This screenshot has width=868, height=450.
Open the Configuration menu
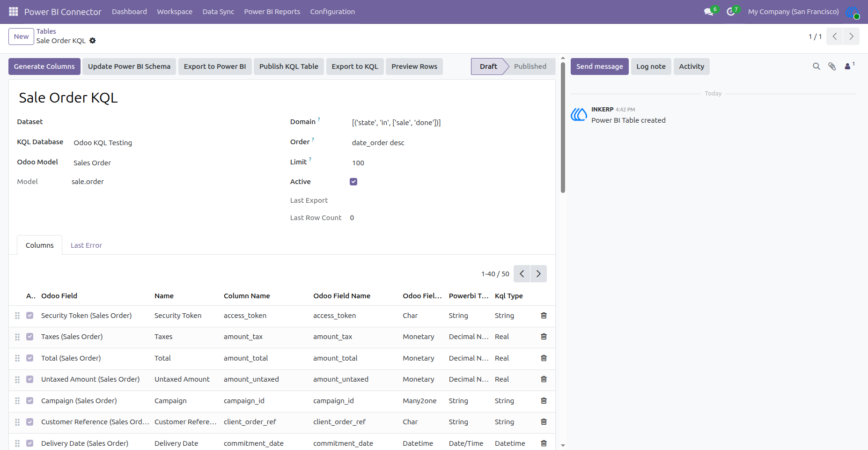tap(332, 12)
